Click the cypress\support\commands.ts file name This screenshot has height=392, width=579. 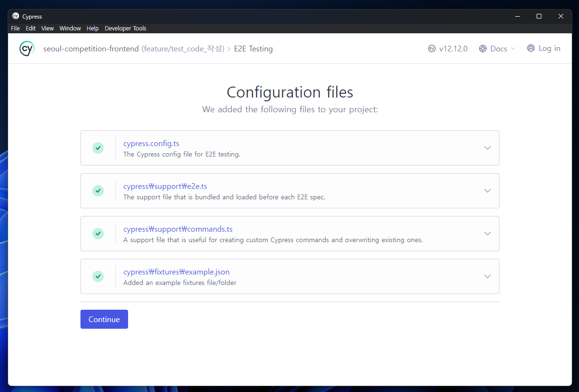(x=178, y=229)
